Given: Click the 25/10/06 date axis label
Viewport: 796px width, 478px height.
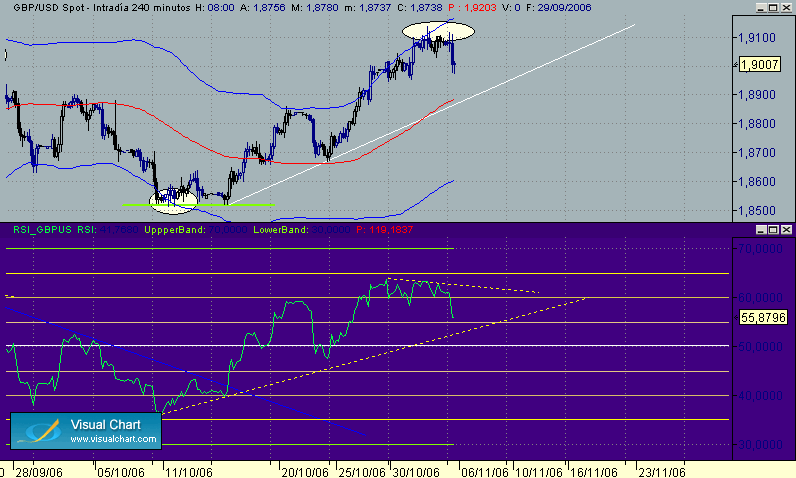Looking at the screenshot, I should (362, 472).
